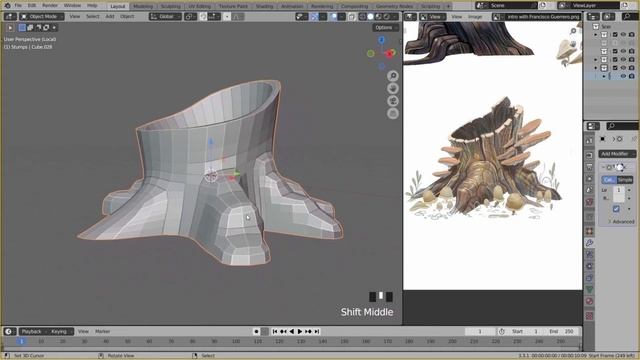Open the Global transform orientation dropdown

pyautogui.click(x=165, y=17)
